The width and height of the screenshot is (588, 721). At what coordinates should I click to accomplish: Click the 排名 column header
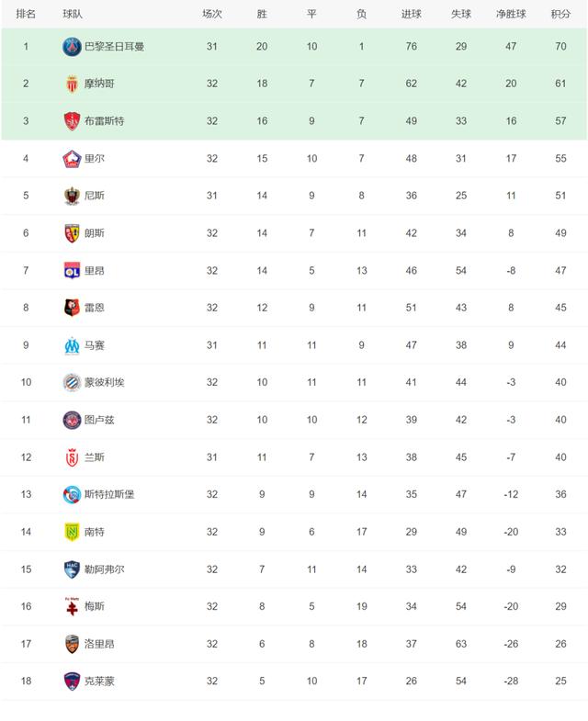click(26, 14)
